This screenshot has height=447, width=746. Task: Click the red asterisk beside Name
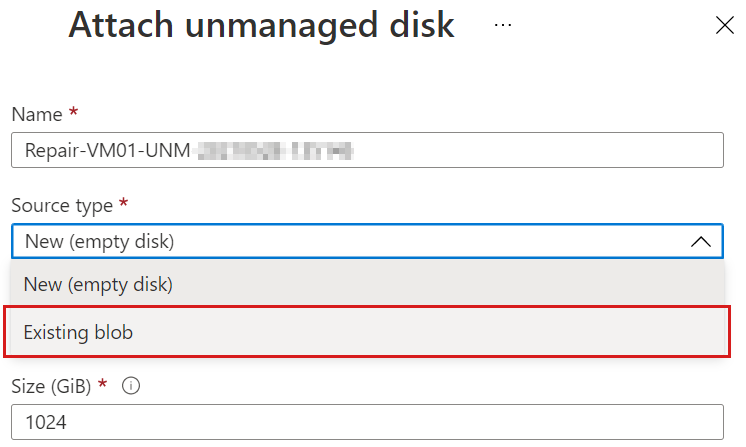pos(73,114)
